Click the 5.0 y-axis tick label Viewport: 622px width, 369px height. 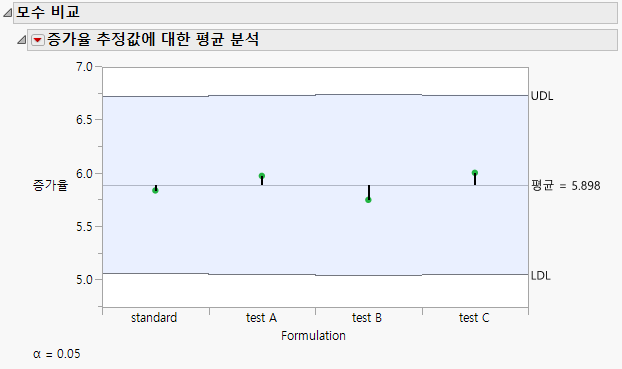coord(84,280)
